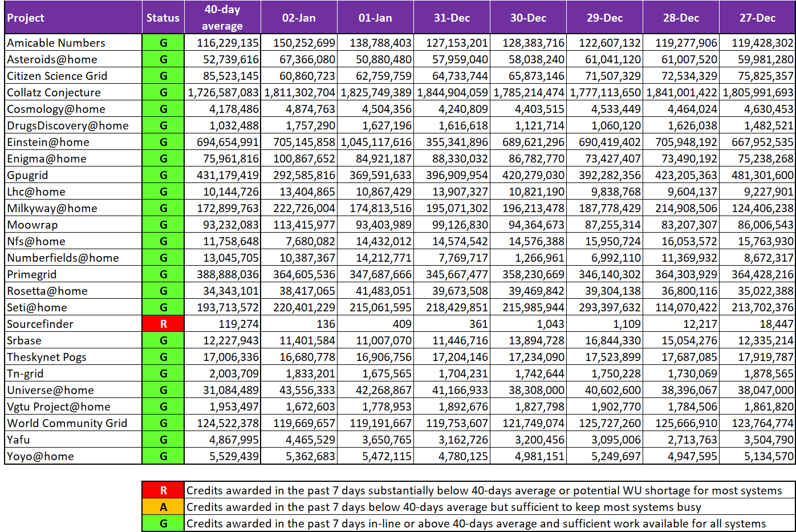Image resolution: width=796 pixels, height=532 pixels.
Task: Select the cell with value 150,252,699
Action: point(299,43)
